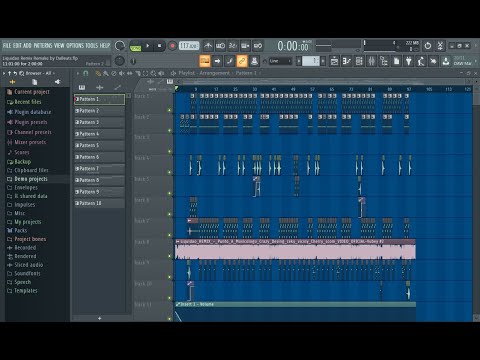Click the scissors icon in top toolbar
Viewport: 480px width, 360px height.
440,46
